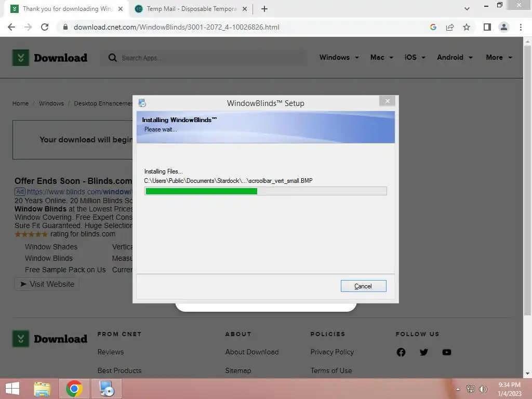Reload the current CNET page
This screenshot has height=399, width=532.
(45, 27)
